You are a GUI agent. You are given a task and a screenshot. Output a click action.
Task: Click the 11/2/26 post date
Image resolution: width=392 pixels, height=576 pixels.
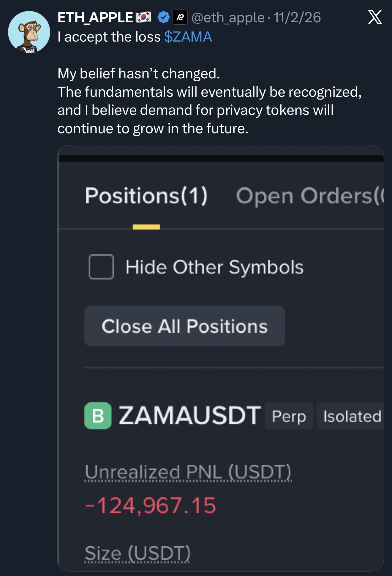[297, 18]
